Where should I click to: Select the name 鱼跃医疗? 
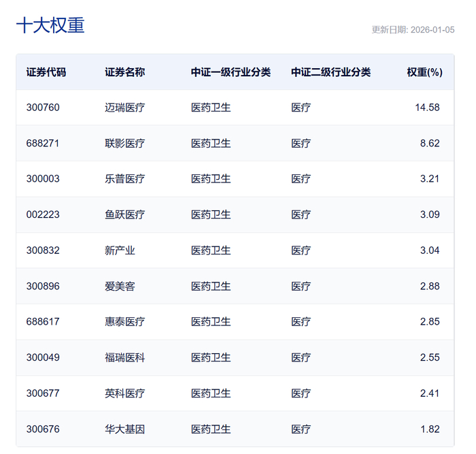tap(124, 214)
